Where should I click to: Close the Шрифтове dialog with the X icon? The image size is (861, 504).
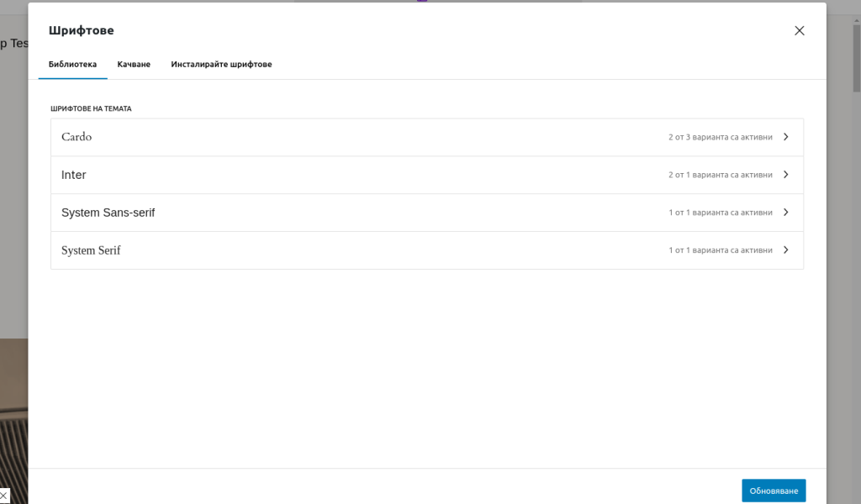pos(799,31)
